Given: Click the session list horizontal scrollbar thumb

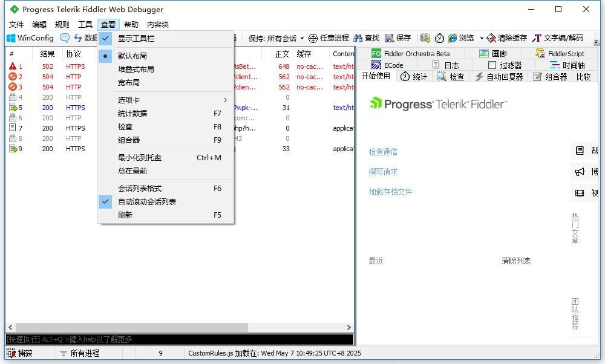Looking at the screenshot, I should [131, 327].
